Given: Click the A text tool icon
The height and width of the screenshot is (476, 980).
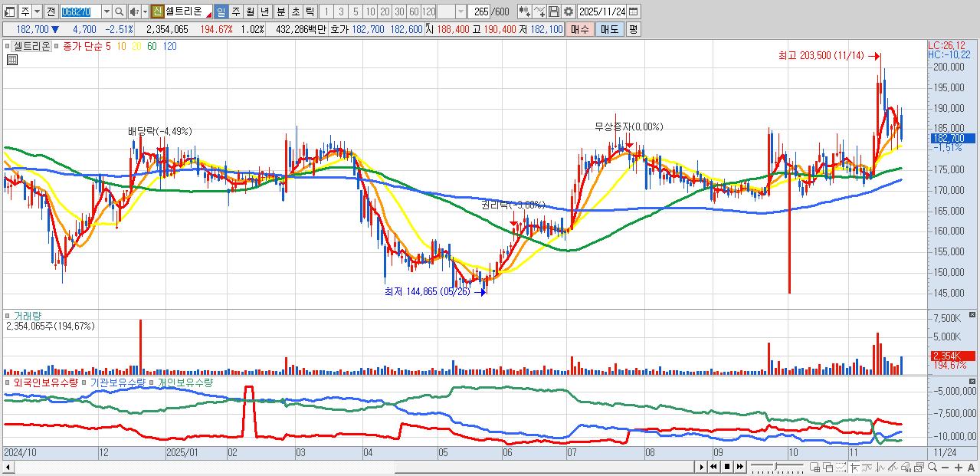Looking at the screenshot, I should (971, 468).
